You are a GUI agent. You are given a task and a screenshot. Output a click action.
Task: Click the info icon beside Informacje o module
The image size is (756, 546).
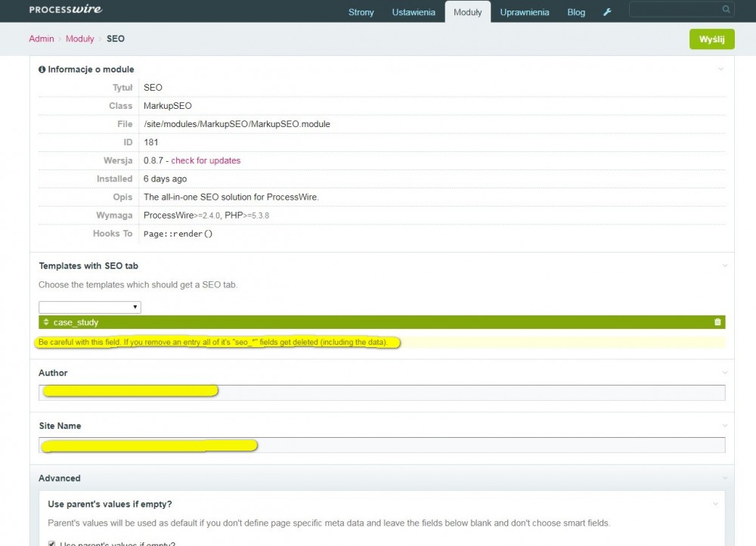click(x=42, y=70)
